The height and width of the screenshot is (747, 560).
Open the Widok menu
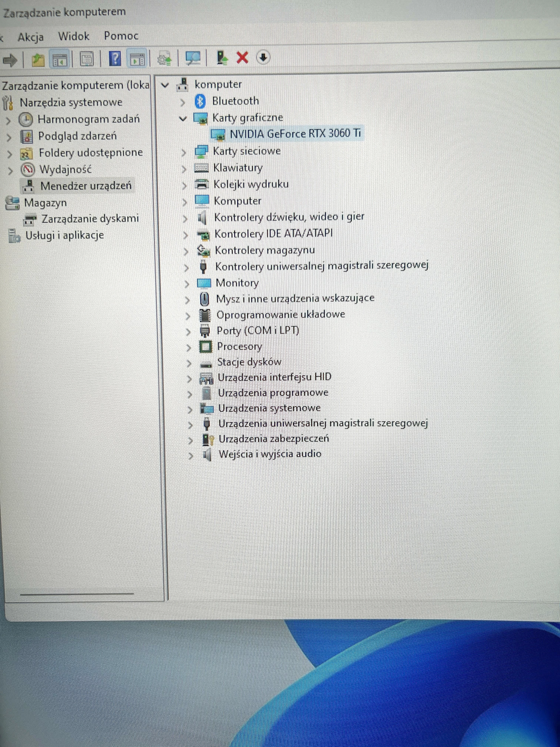74,36
